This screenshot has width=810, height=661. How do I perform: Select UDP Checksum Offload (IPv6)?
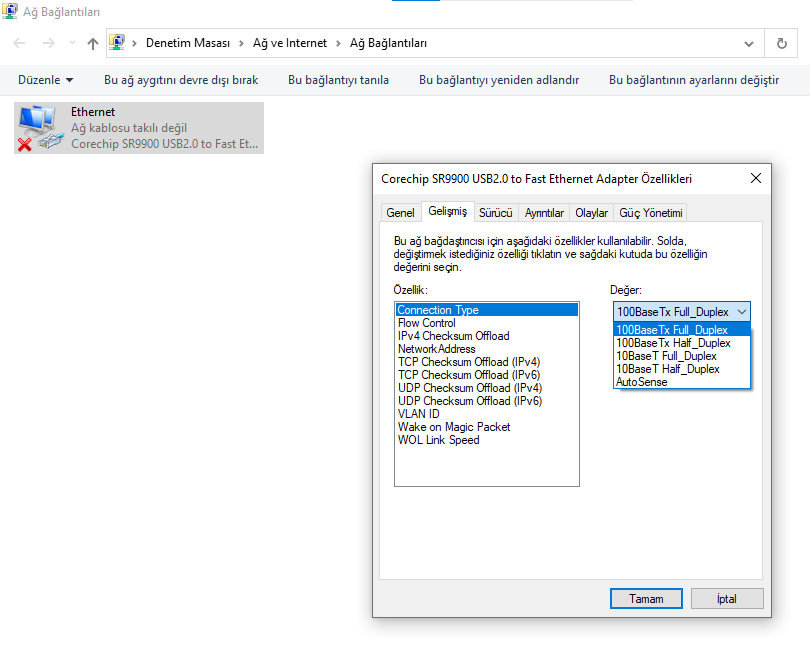487,401
